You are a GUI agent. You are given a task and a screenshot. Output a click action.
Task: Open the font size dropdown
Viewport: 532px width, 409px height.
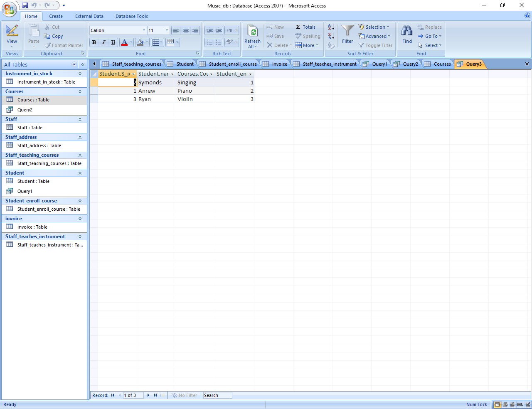tap(167, 30)
